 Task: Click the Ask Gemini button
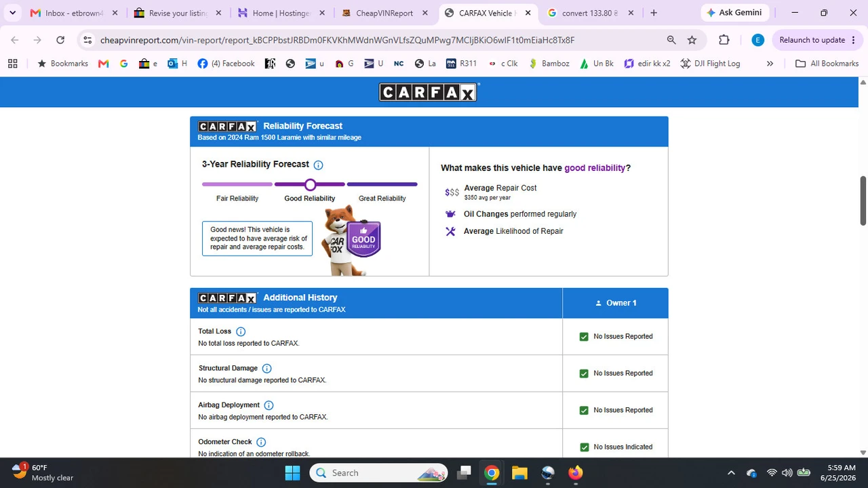[734, 13]
